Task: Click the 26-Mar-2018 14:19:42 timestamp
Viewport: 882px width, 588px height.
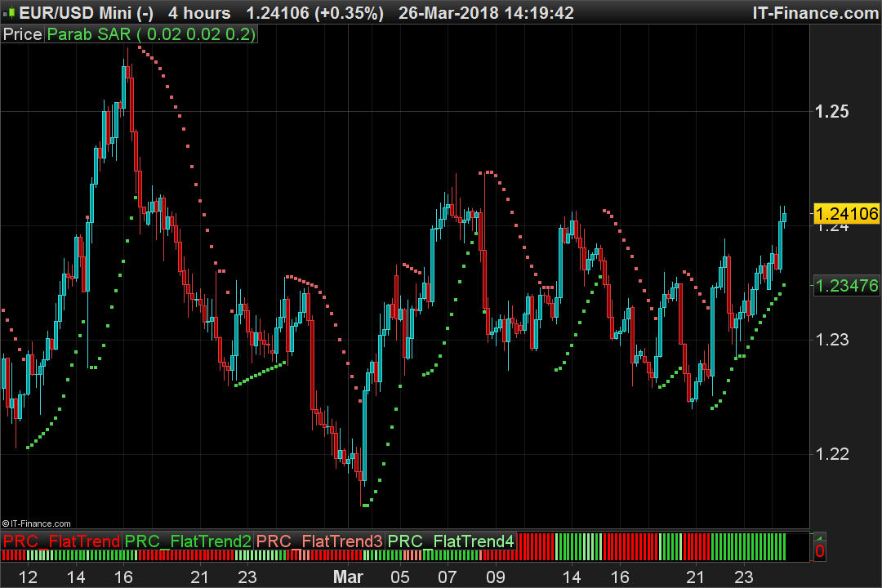Action: [486, 12]
